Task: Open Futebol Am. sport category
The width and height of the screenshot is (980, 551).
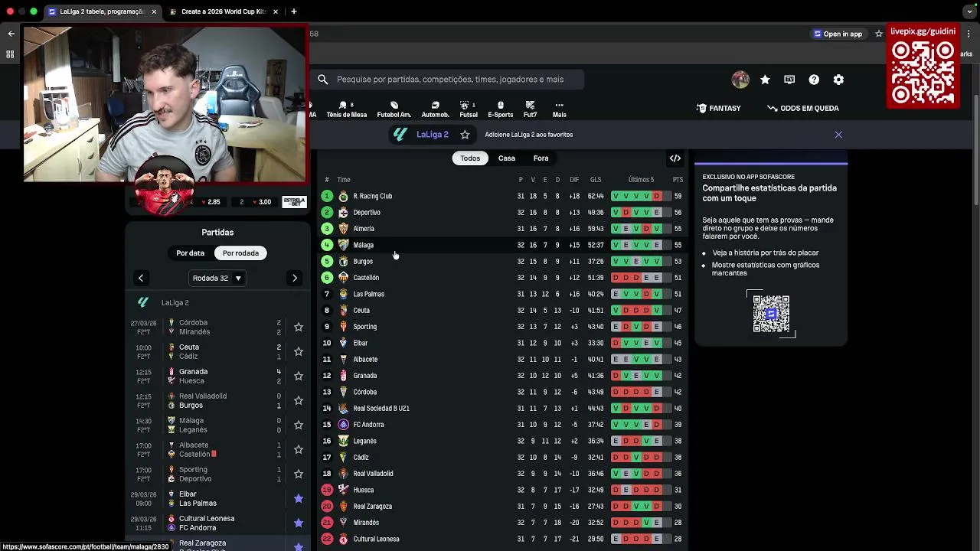Action: [x=394, y=109]
